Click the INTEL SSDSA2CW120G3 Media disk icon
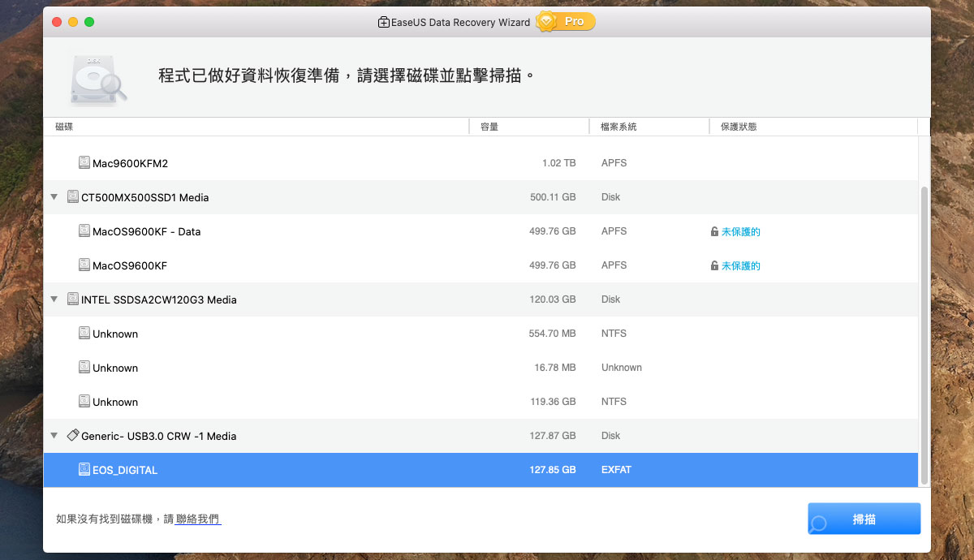 click(x=73, y=299)
